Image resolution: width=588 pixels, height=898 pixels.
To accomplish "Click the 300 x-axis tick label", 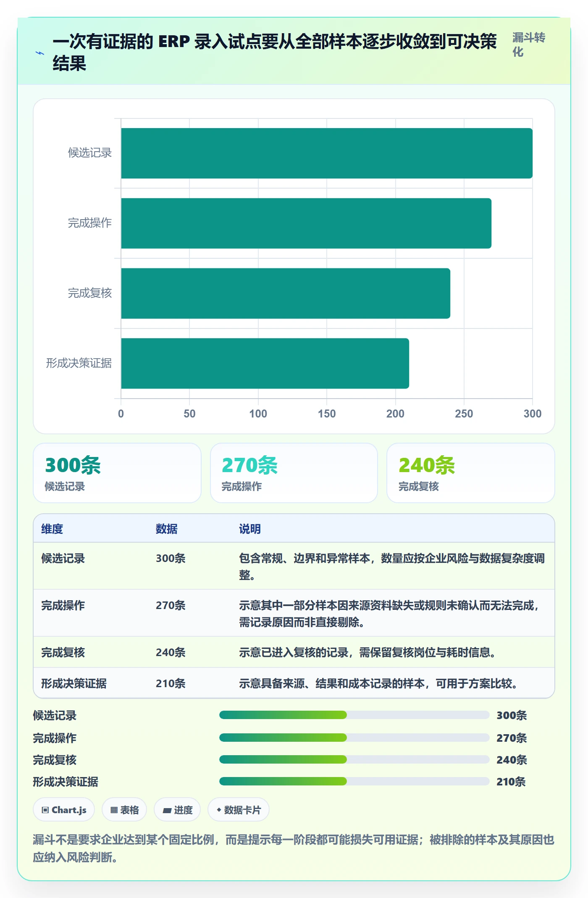I will pos(533,414).
